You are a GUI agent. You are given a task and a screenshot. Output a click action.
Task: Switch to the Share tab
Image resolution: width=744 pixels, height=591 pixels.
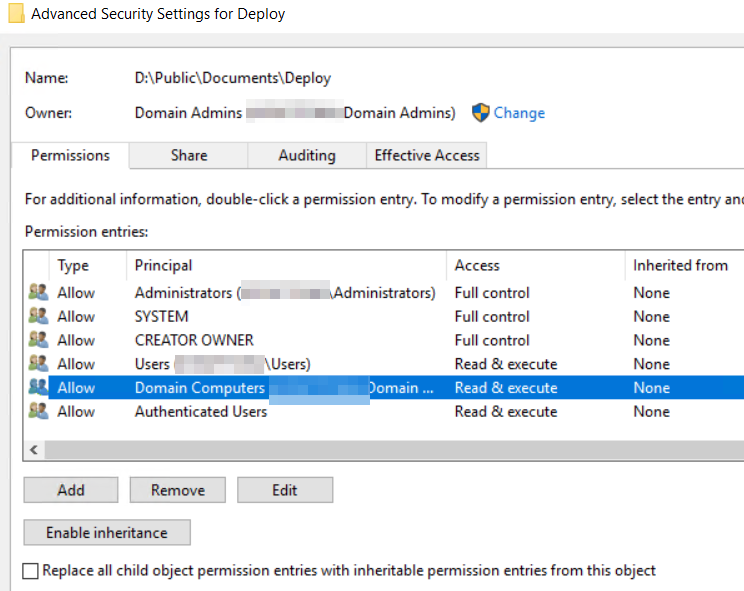click(x=188, y=155)
